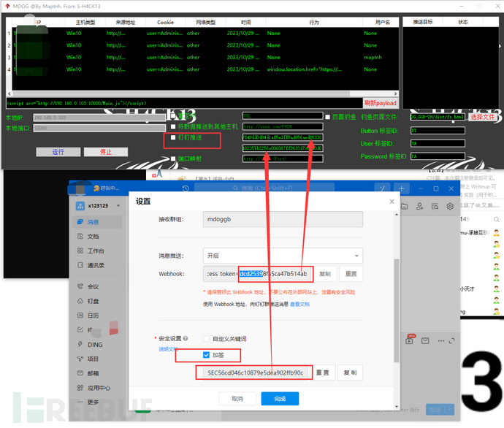Viewport: 504px width, 428px height.
Task: Click the three-dot more icon in chat toolbar
Action: coord(441,340)
